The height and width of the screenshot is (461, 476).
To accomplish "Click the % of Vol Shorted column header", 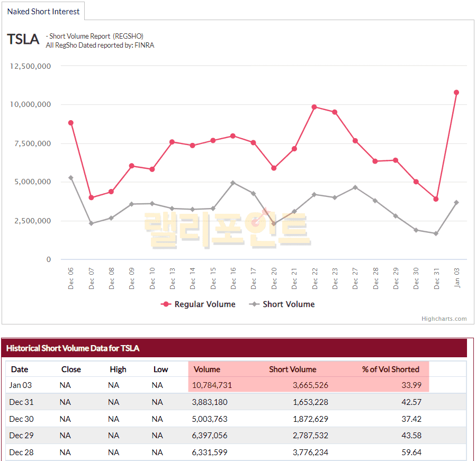I will tap(390, 369).
